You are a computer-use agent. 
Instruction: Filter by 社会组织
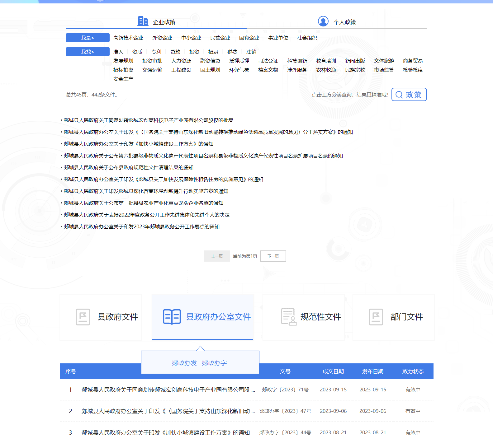pos(307,38)
